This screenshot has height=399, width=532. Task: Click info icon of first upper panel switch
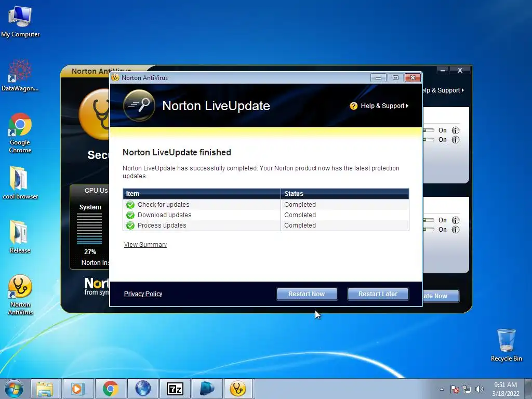click(x=456, y=130)
